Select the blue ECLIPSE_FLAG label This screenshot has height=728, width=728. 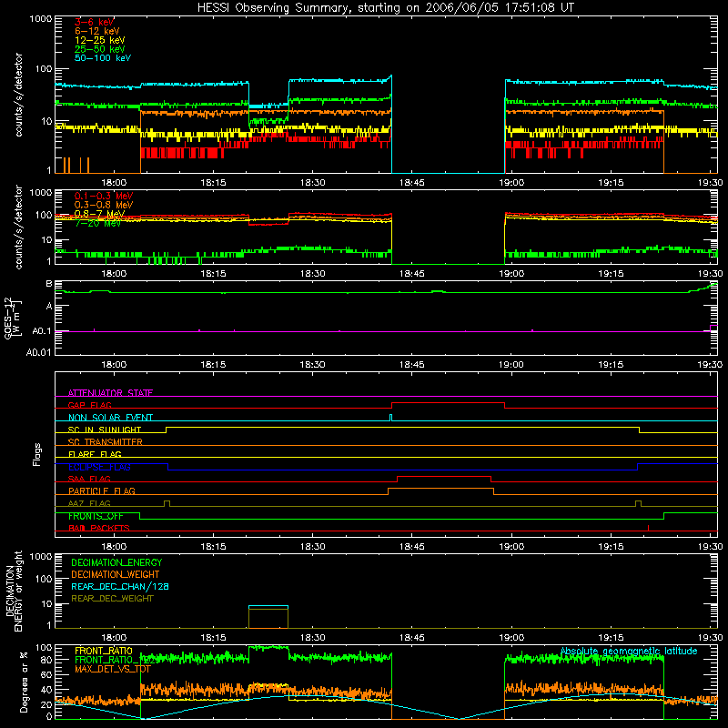point(99,467)
